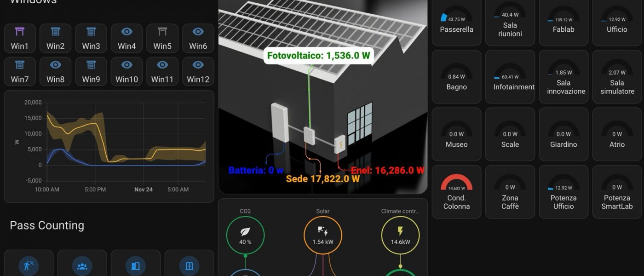Open the Sala innovazione gauge card
The height and width of the screenshot is (276, 644).
point(563,77)
